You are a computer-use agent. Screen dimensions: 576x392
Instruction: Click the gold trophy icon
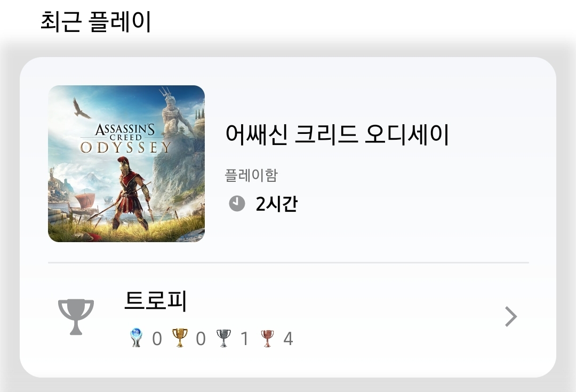point(180,338)
